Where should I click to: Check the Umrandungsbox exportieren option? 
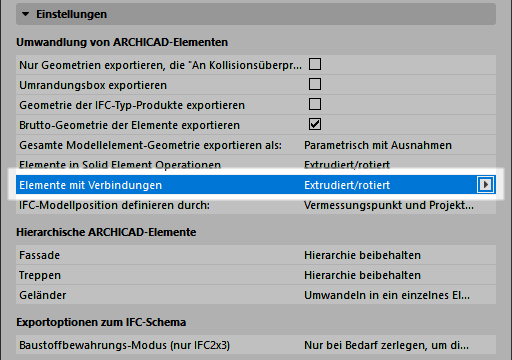pyautogui.click(x=315, y=84)
